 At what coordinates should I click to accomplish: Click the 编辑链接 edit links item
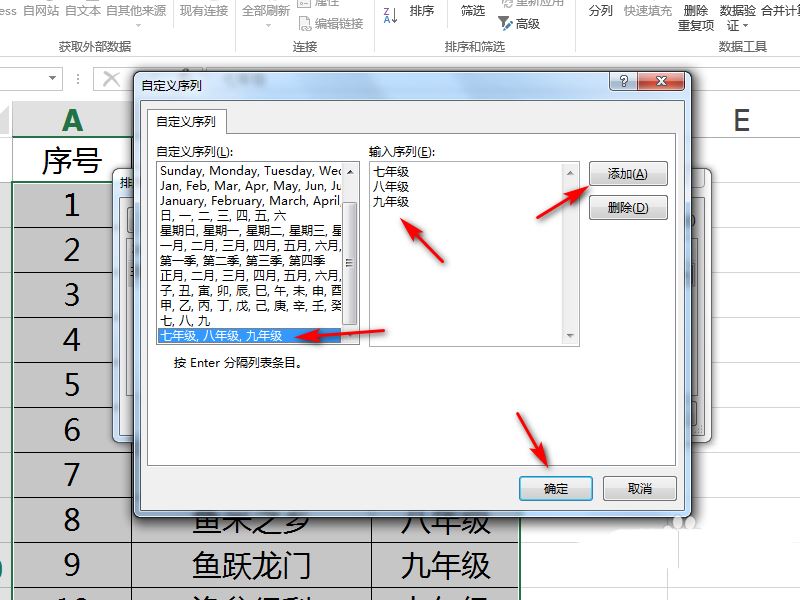coord(331,23)
